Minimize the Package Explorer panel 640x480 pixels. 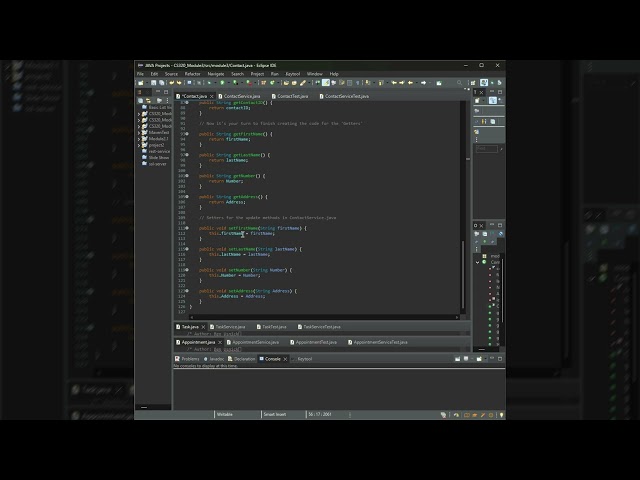pyautogui.click(x=158, y=92)
